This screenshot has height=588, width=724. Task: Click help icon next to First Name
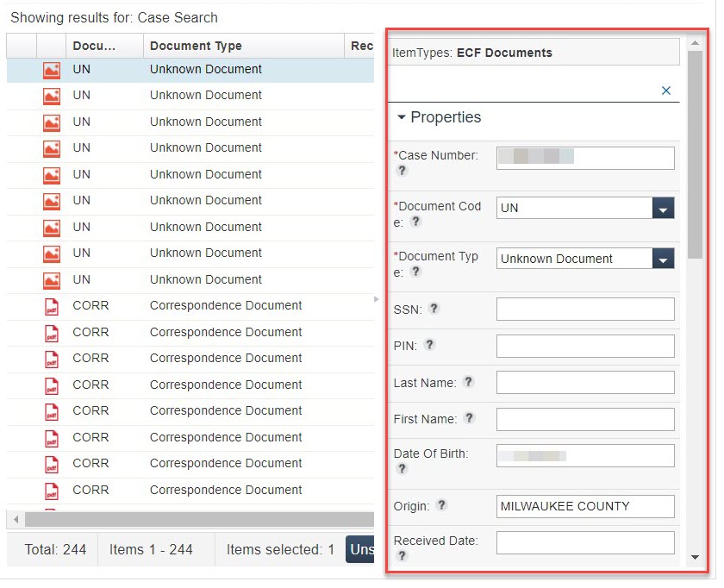(x=469, y=418)
